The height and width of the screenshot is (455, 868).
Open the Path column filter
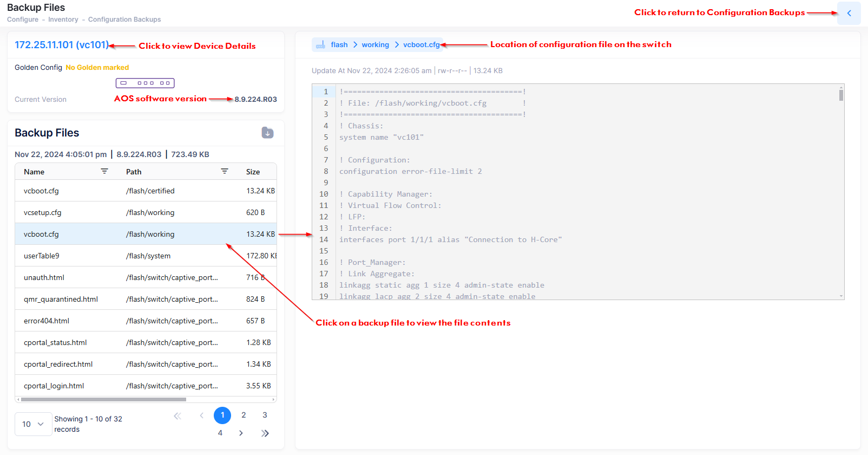(225, 171)
